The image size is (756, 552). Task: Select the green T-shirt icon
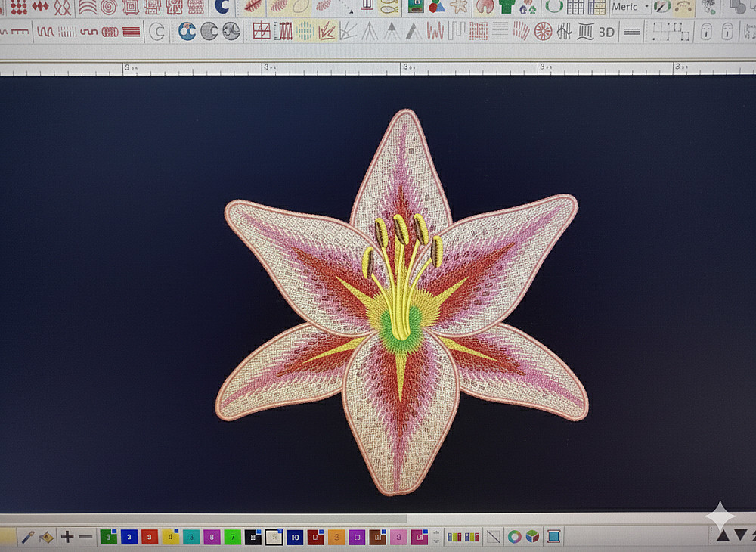pos(507,7)
